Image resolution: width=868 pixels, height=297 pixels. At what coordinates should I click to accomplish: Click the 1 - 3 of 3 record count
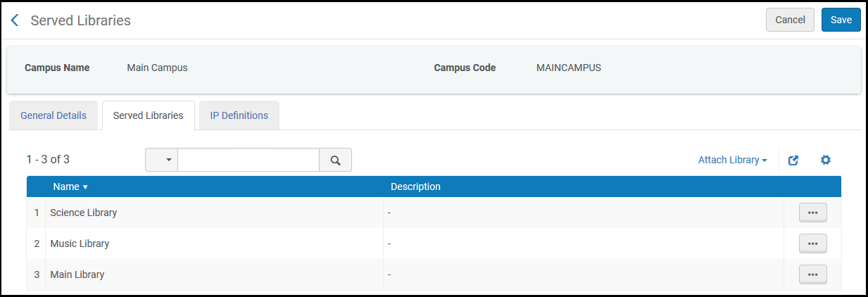48,160
